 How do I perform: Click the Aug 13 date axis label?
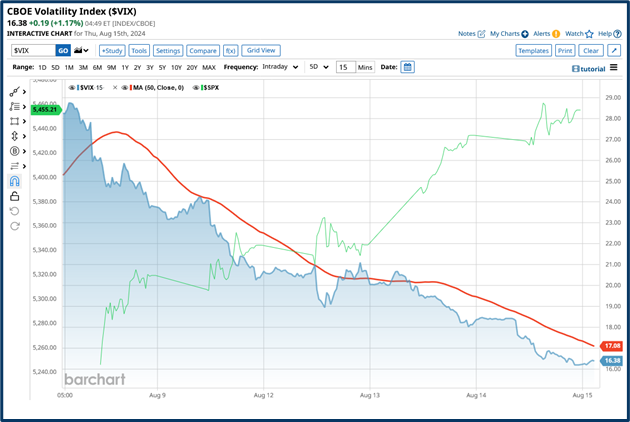pyautogui.click(x=370, y=395)
